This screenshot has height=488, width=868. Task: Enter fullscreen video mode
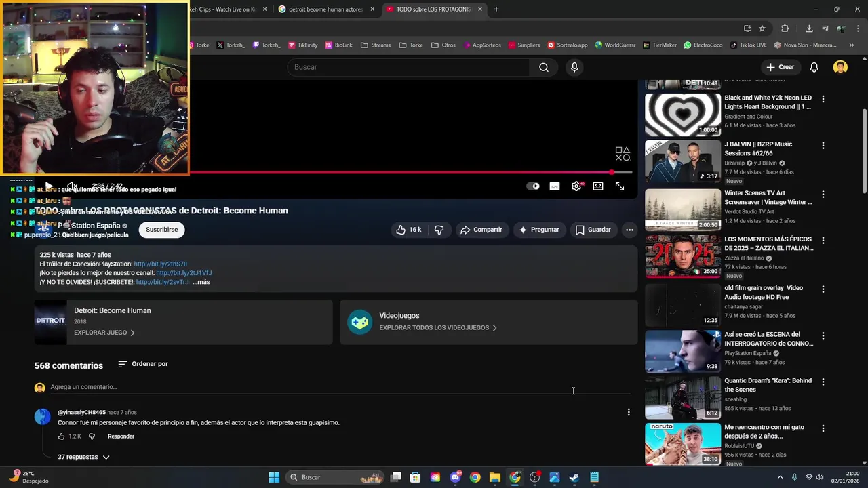click(x=620, y=186)
